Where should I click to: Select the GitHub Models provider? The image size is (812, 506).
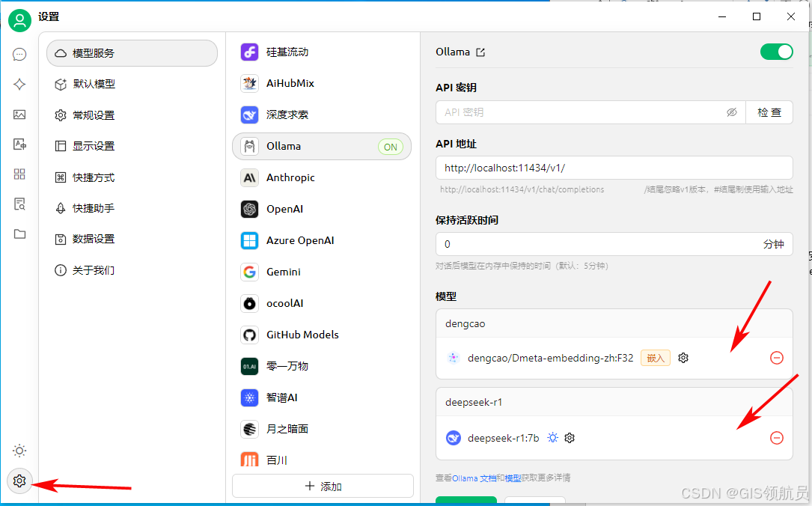322,335
